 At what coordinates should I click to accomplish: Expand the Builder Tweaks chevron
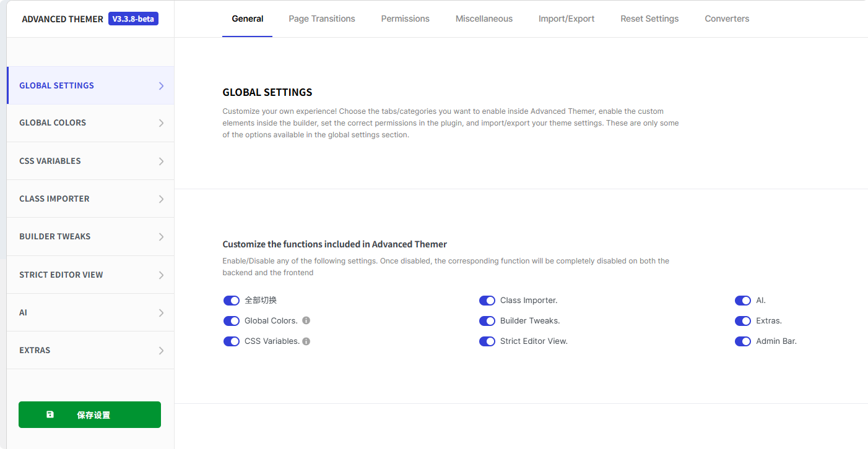(x=161, y=237)
